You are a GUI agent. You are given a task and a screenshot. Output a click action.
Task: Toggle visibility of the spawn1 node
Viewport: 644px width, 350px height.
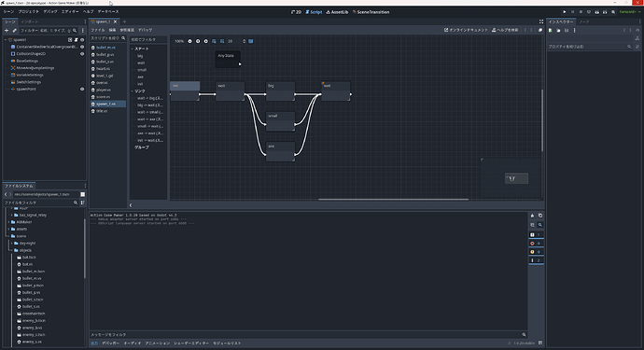82,40
